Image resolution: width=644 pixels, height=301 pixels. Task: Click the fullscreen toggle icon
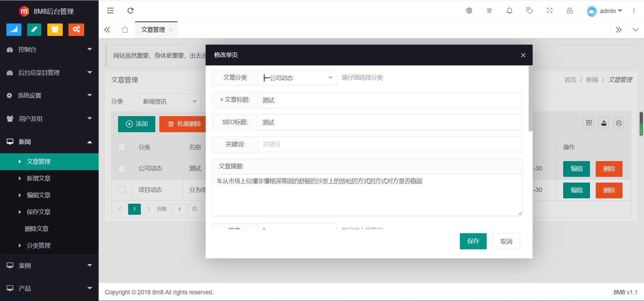click(549, 11)
